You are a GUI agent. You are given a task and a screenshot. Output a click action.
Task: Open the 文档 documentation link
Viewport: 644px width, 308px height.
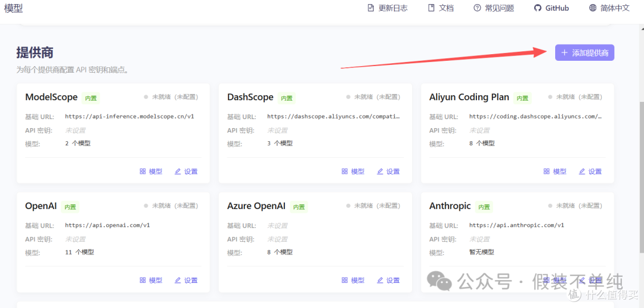coord(441,8)
